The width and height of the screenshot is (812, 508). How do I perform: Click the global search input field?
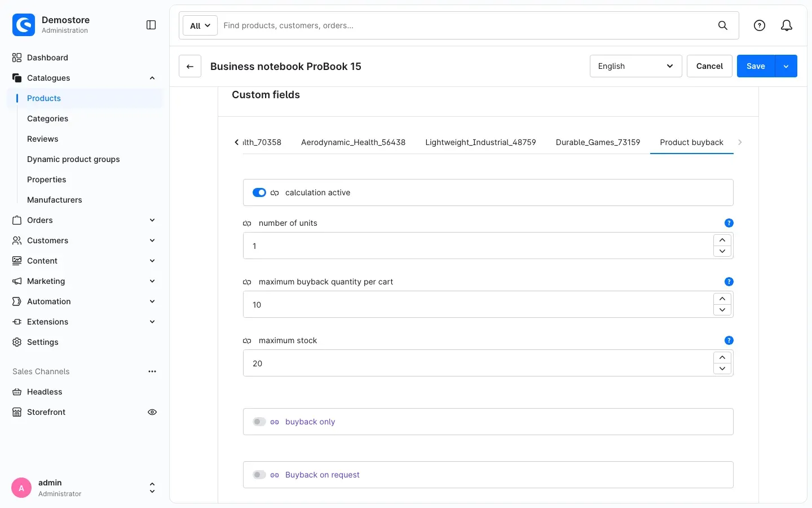tap(467, 25)
